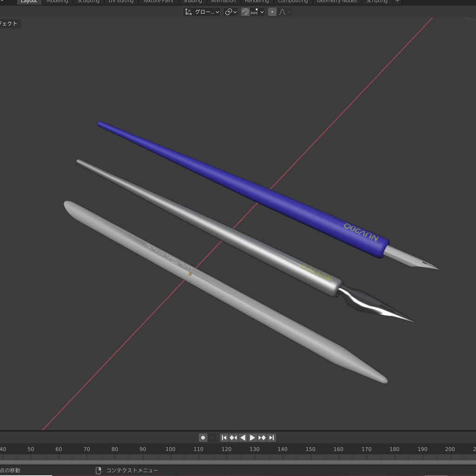Click the timeline horizontal scrollbar
The image size is (476, 476).
[238, 463]
